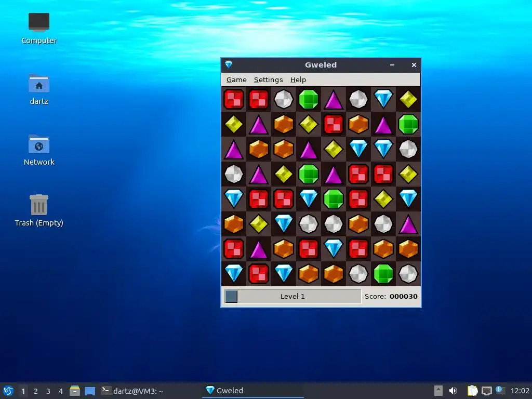Select the yellow gem in the sixth row
Screen dimensions: 532x399
pyautogui.click(x=259, y=224)
